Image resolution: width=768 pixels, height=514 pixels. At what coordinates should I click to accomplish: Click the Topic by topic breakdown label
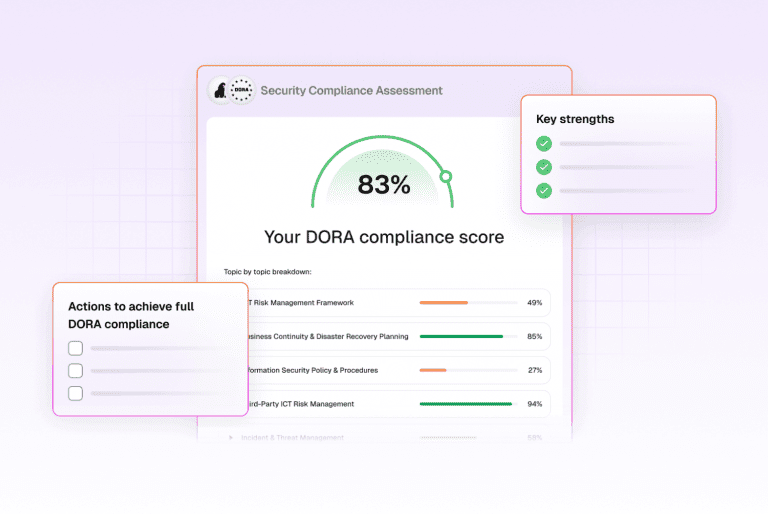click(x=267, y=272)
